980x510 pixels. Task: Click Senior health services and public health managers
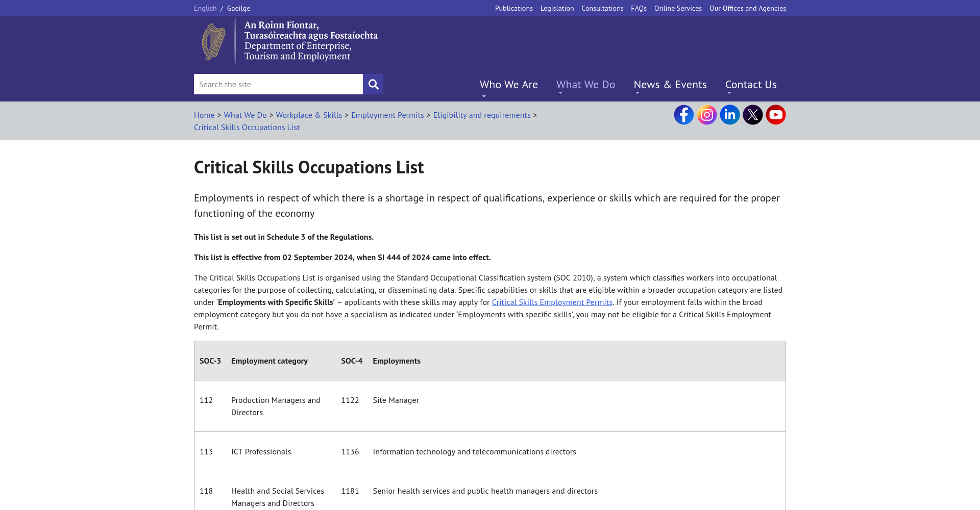pos(485,491)
